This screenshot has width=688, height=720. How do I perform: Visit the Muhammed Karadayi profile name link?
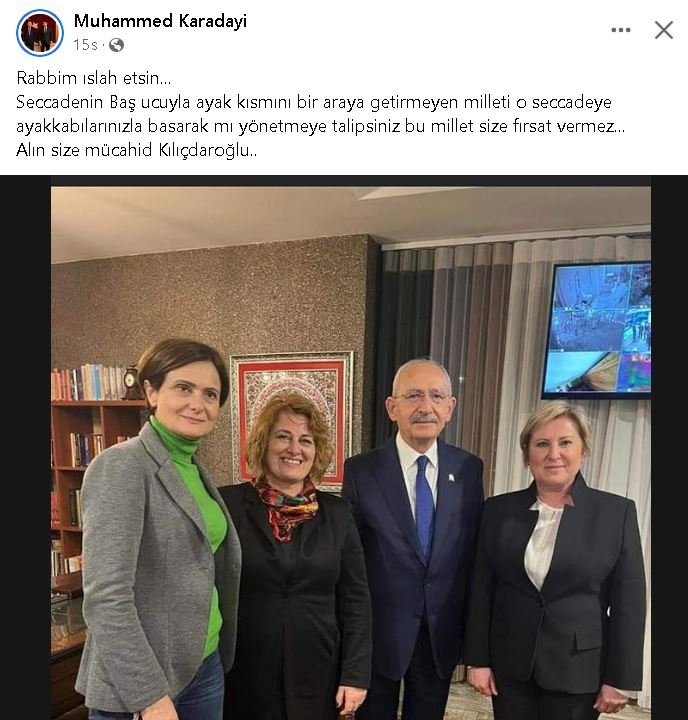coord(160,21)
